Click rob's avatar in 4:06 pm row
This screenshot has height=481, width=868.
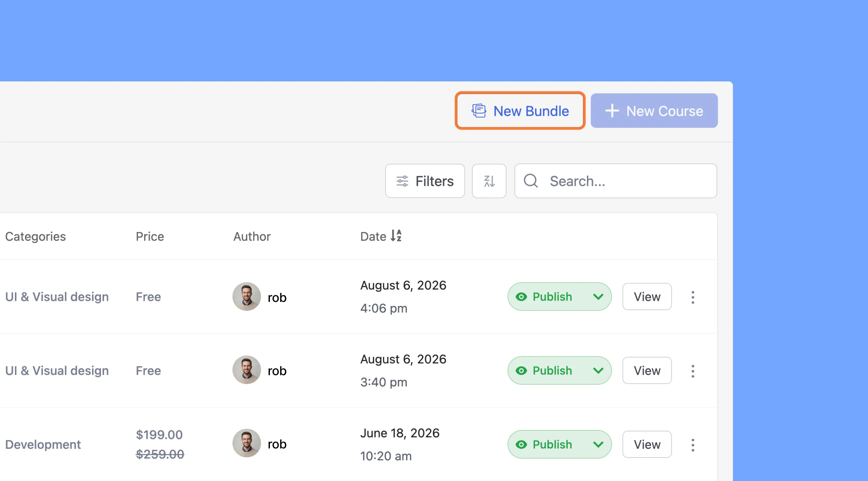pos(246,296)
